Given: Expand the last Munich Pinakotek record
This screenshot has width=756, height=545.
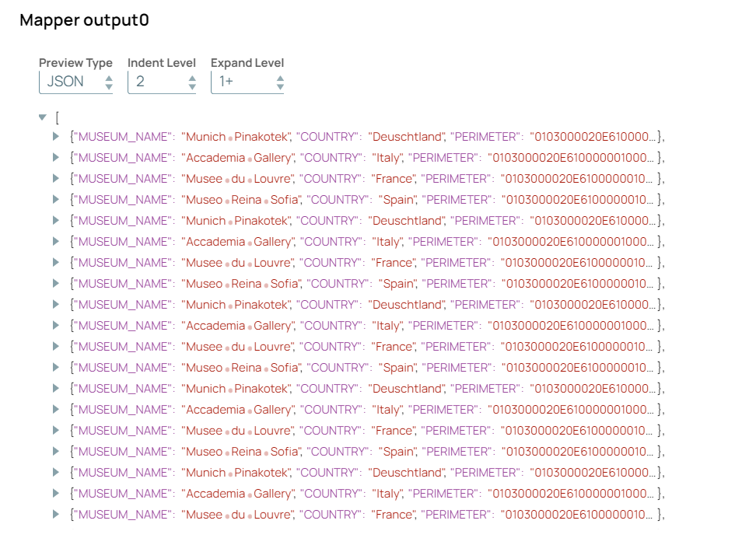Looking at the screenshot, I should (x=54, y=472).
